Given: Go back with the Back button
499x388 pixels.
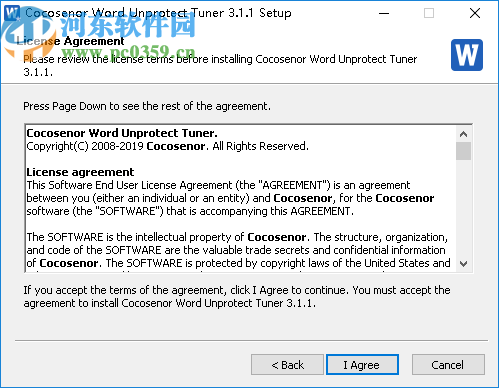Looking at the screenshot, I should (x=287, y=365).
